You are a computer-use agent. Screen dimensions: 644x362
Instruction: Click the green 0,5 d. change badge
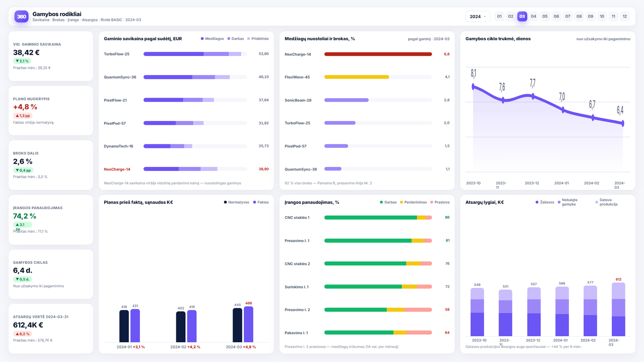[23, 279]
